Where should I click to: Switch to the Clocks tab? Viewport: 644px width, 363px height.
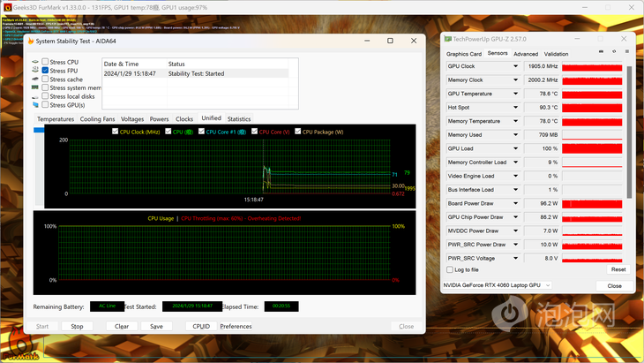point(184,119)
